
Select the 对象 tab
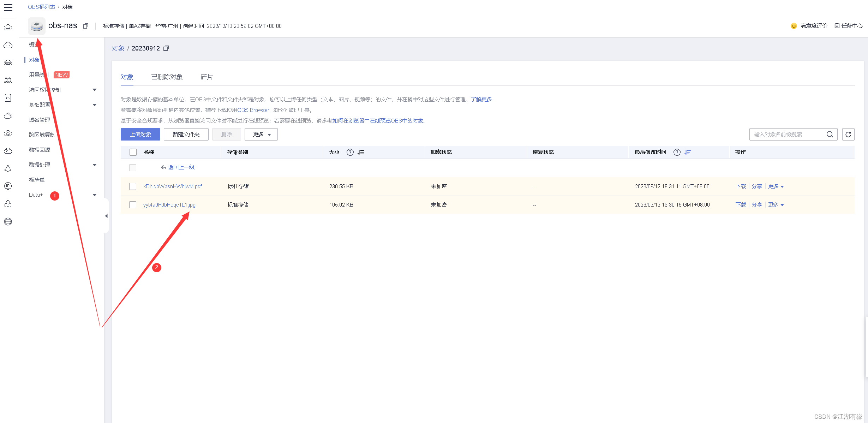click(127, 77)
